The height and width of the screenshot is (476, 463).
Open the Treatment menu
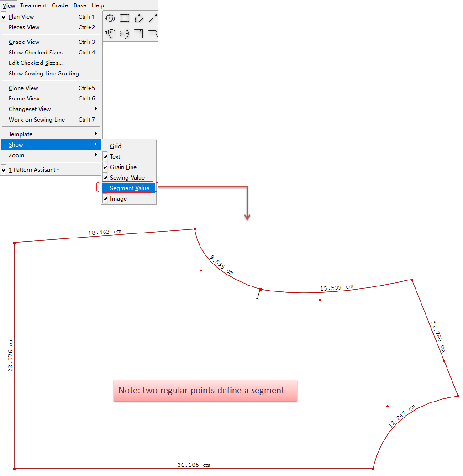33,5
